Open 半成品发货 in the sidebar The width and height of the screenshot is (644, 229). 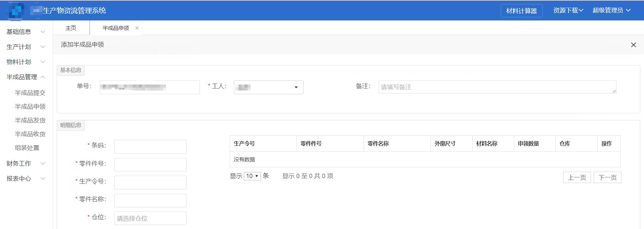(30, 120)
